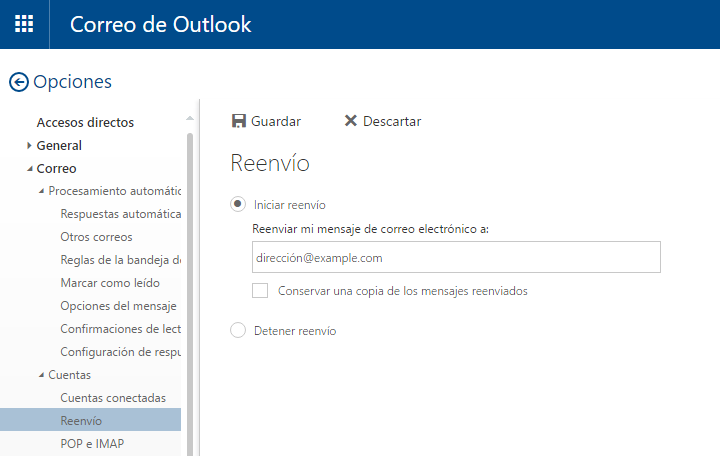Click the Guardar button label
The width and height of the screenshot is (720, 456).
pyautogui.click(x=276, y=121)
